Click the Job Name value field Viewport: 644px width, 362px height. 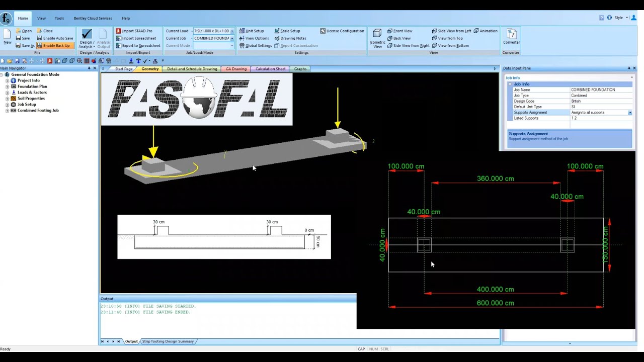point(601,90)
